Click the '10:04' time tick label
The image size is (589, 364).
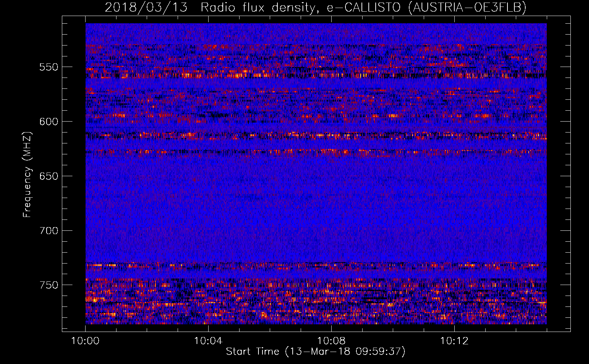click(208, 341)
